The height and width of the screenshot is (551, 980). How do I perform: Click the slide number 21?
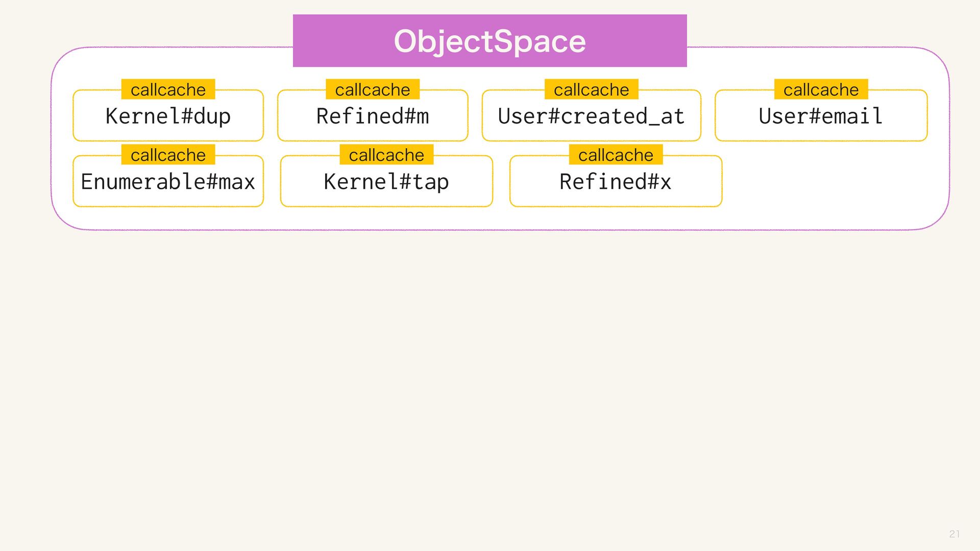point(954,534)
